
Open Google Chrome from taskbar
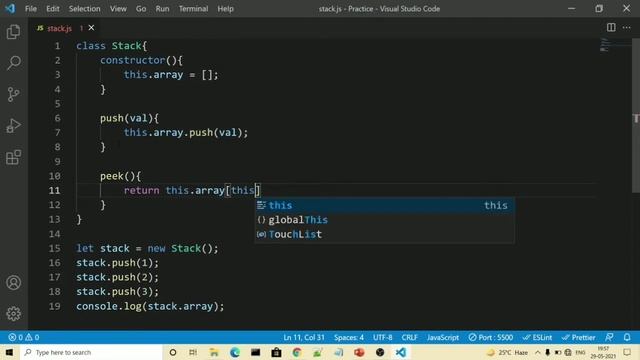click(x=297, y=352)
